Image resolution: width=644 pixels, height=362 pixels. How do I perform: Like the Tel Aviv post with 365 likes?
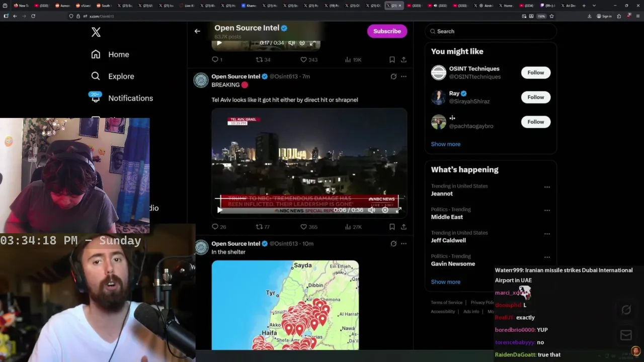click(308, 227)
